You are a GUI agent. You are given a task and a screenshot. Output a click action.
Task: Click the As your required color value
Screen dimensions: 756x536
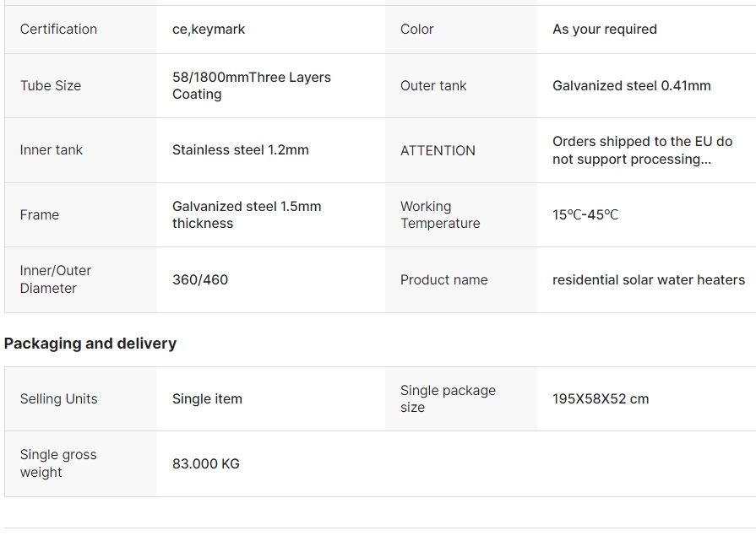[x=604, y=30]
